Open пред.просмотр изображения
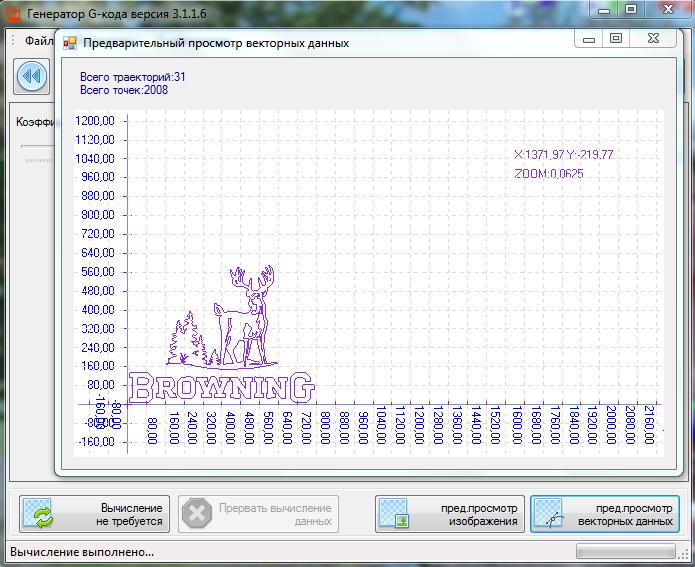The height and width of the screenshot is (567, 695). [450, 514]
